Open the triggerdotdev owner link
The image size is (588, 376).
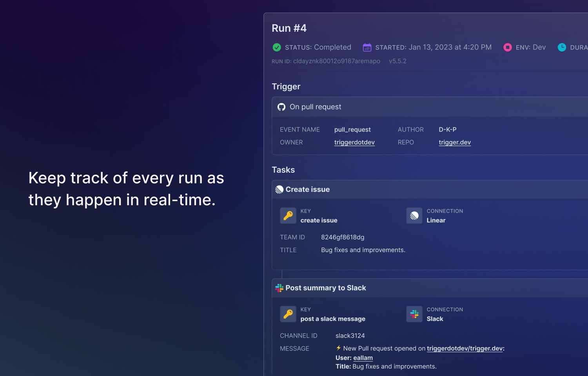[354, 142]
